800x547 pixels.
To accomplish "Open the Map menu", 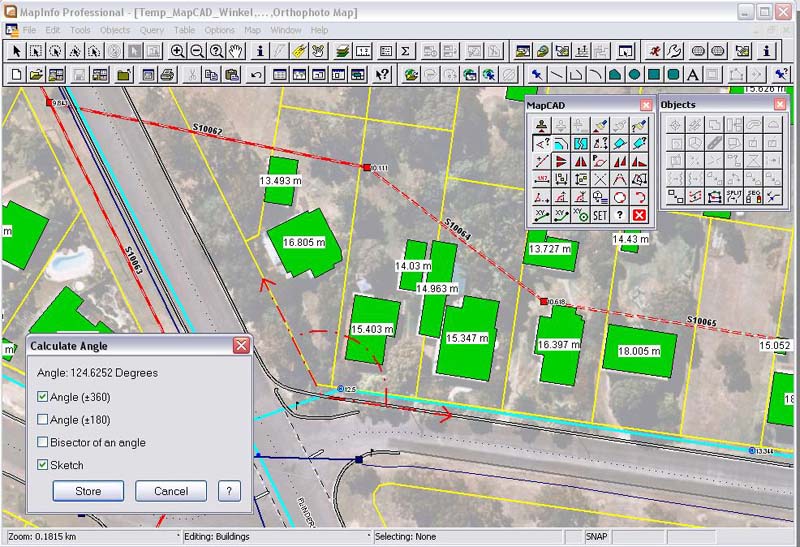I will point(252,30).
